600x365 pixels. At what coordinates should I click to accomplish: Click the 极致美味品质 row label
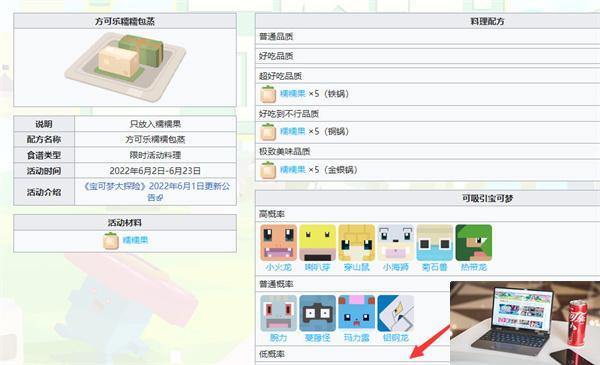tap(284, 152)
